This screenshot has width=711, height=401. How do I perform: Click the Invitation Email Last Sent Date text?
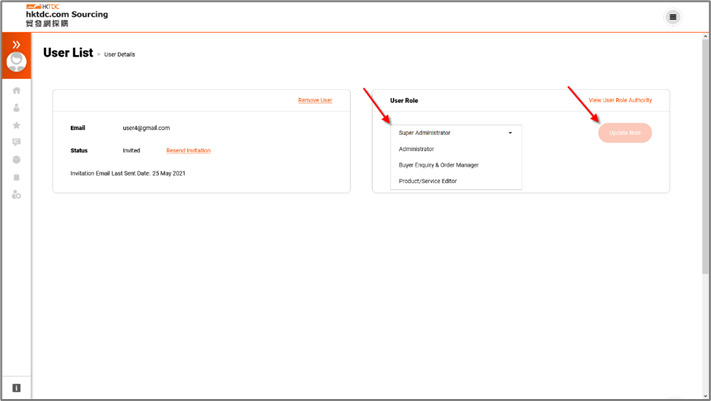coord(128,173)
